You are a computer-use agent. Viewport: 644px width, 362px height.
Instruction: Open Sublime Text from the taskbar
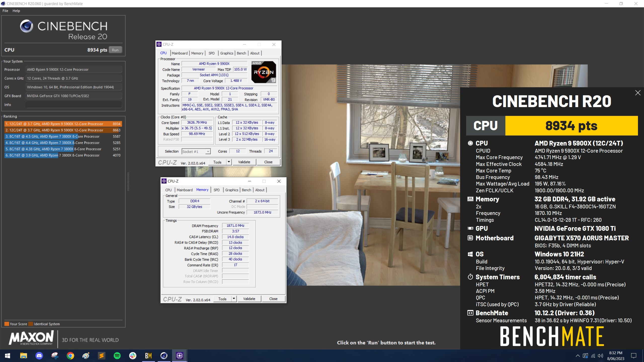click(x=102, y=356)
